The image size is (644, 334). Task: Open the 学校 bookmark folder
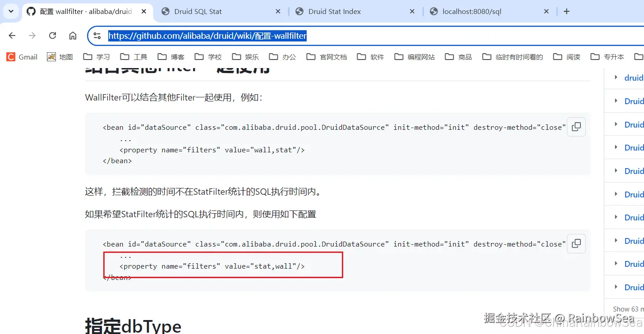(208, 57)
